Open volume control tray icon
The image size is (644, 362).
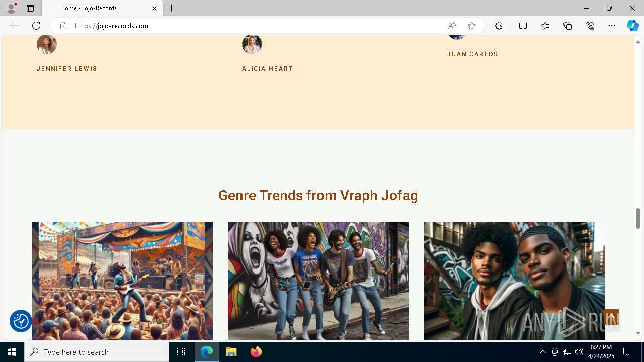point(579,352)
